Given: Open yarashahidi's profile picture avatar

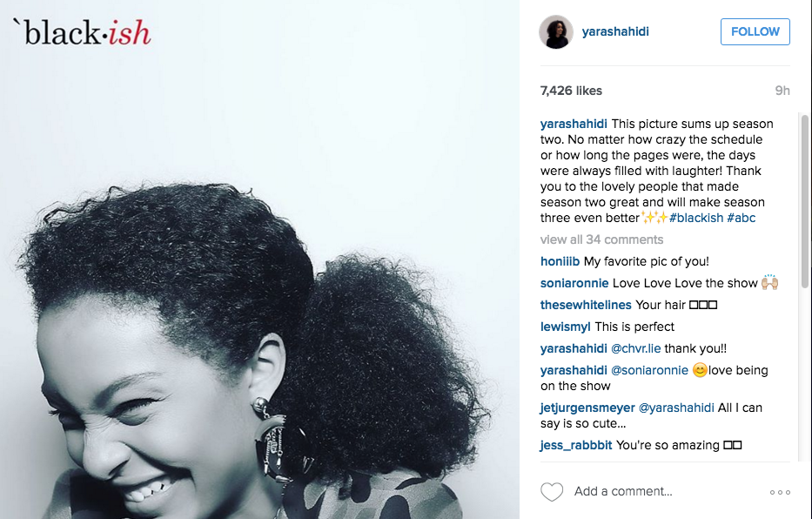Looking at the screenshot, I should coord(556,32).
